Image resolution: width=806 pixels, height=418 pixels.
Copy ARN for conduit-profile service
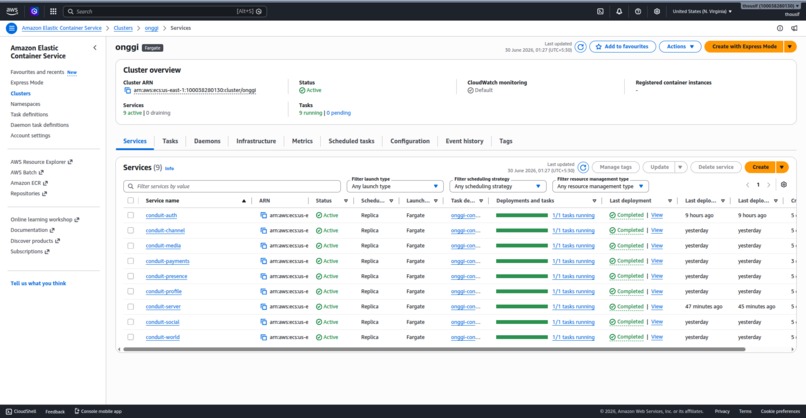pyautogui.click(x=264, y=292)
